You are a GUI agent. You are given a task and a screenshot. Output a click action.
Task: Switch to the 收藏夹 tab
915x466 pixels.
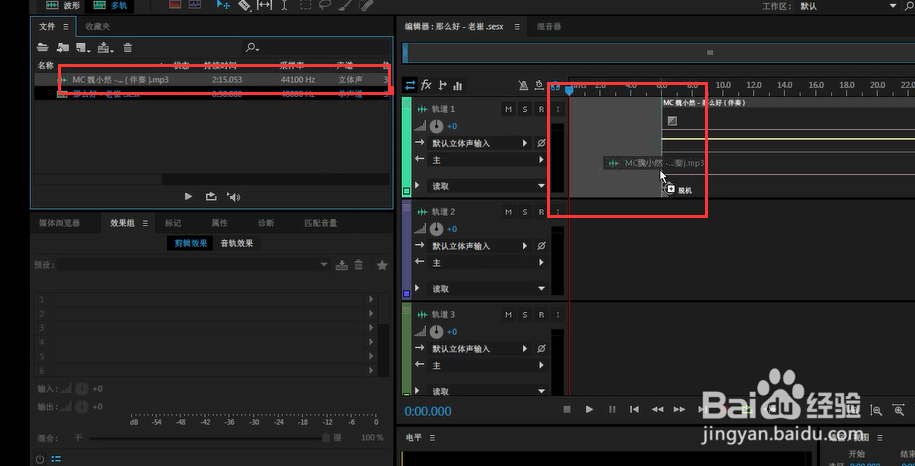click(97, 27)
